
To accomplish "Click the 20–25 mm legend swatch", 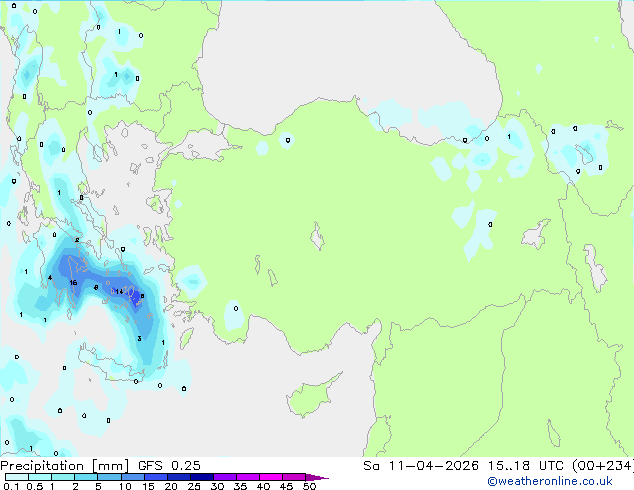I will pos(178,477).
